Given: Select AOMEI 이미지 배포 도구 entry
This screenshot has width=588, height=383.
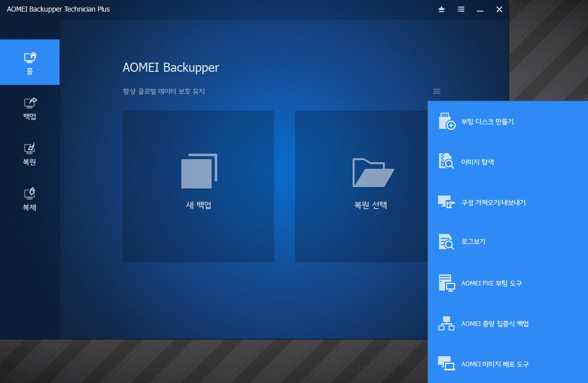Looking at the screenshot, I should [495, 364].
